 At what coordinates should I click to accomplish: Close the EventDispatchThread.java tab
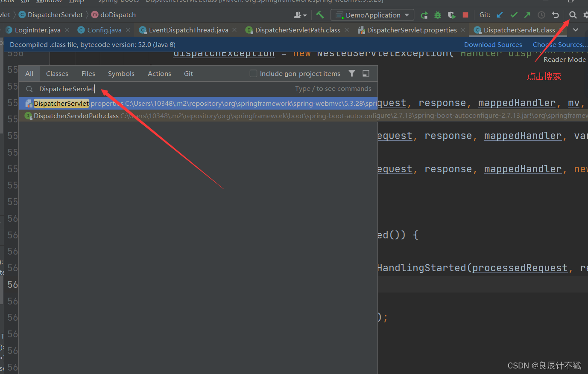click(x=234, y=30)
